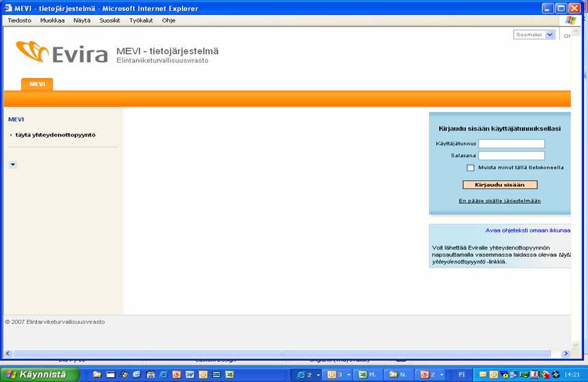Launch Word from the quick launch bar
Viewport: 588px width, 382px height.
[190, 374]
